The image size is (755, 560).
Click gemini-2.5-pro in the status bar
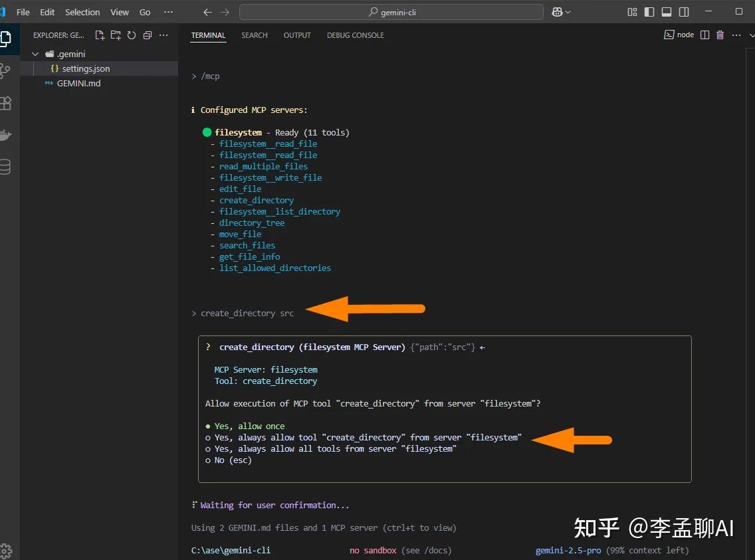pos(568,550)
